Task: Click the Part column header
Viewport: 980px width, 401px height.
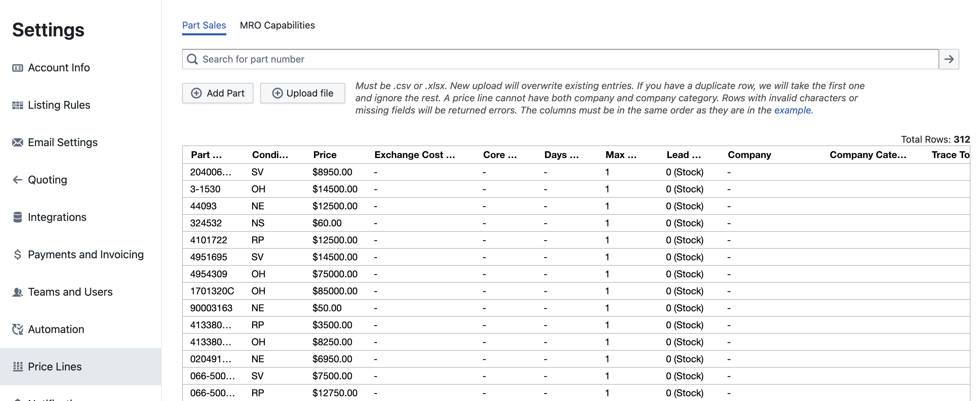Action: coord(206,155)
